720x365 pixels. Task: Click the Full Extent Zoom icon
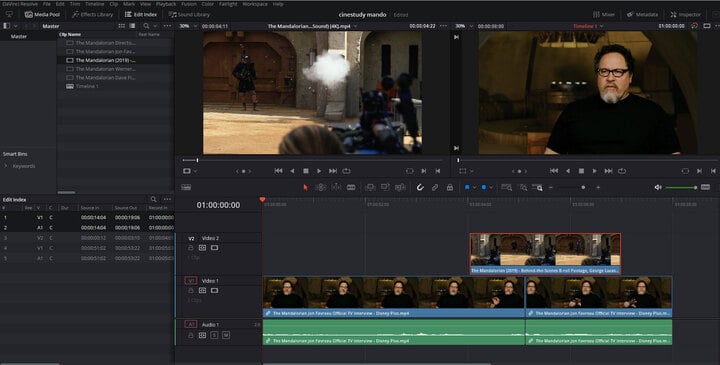[506, 187]
